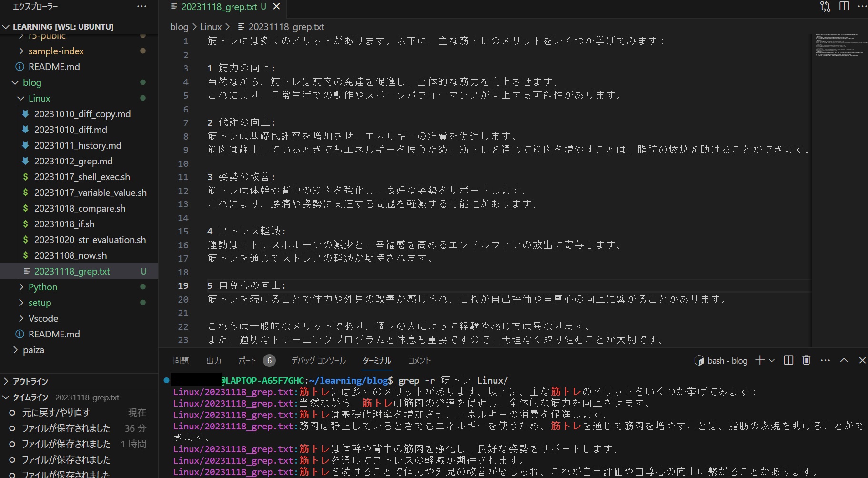Screen dimensions: 868x478
Task: Open Explorer more actions with the ellipsis icon
Action: [141, 6]
